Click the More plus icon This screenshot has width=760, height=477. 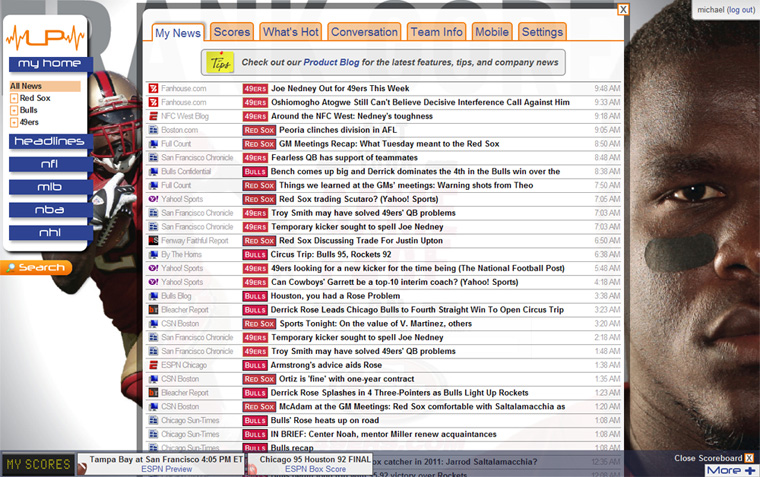(750, 470)
